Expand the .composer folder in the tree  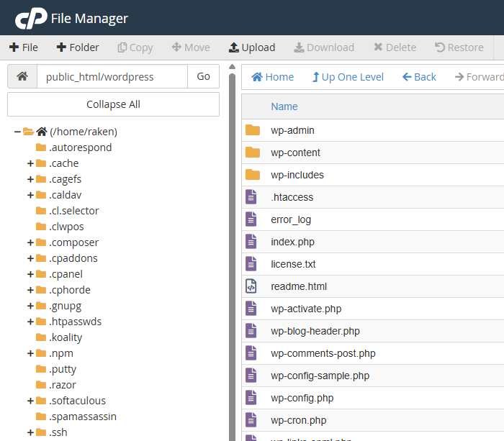[x=30, y=242]
